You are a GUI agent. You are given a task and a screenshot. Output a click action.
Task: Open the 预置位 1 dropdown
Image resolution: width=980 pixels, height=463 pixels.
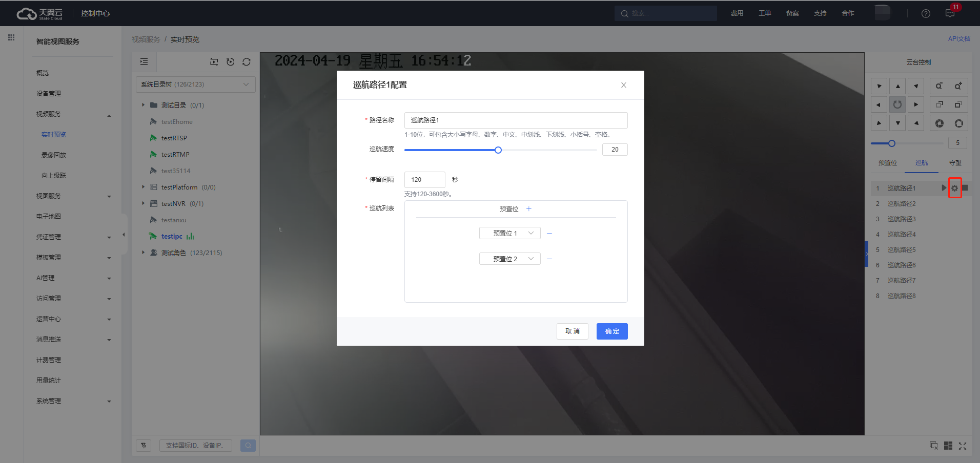510,233
